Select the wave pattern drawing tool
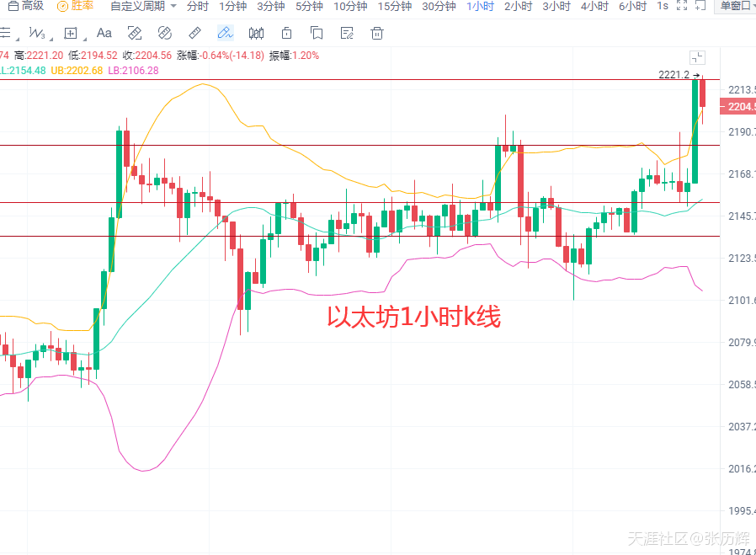 tap(36, 34)
